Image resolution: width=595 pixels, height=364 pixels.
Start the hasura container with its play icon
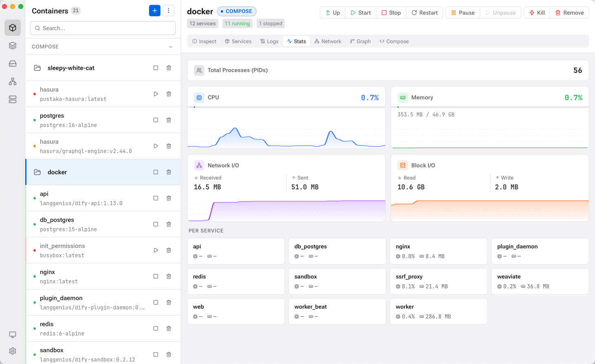tap(156, 94)
